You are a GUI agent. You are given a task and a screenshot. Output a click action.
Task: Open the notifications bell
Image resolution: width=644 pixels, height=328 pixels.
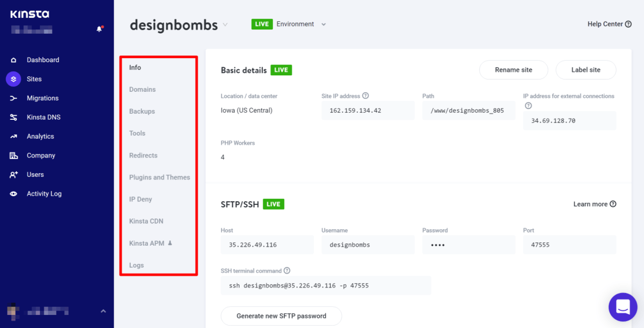(99, 29)
